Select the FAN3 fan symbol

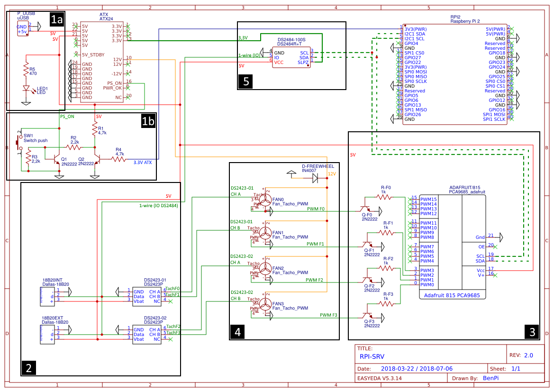(264, 304)
